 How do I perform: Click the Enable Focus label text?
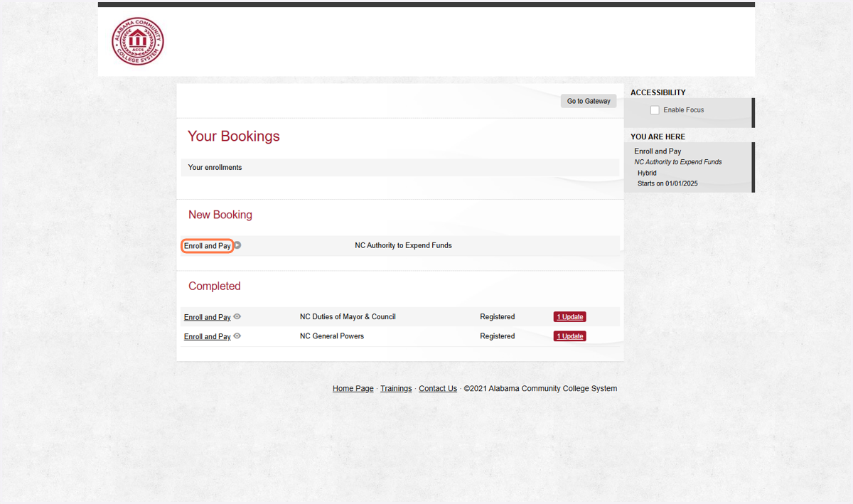(x=684, y=110)
